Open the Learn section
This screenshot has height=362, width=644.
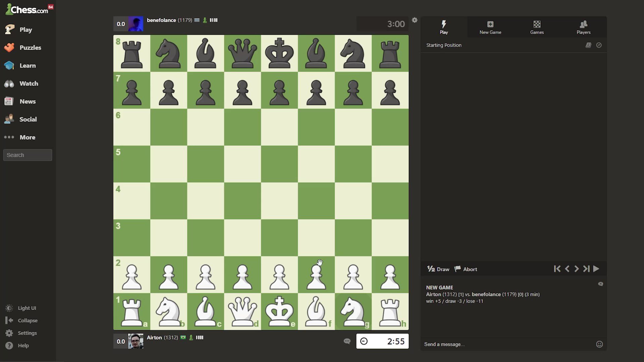pyautogui.click(x=20, y=66)
